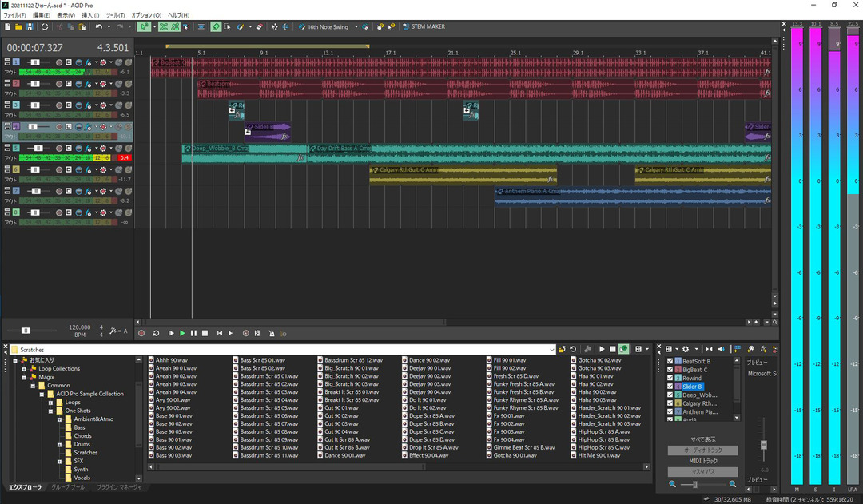Click the mixer zoom slider handle
The width and height of the screenshot is (863, 504).
(x=695, y=484)
